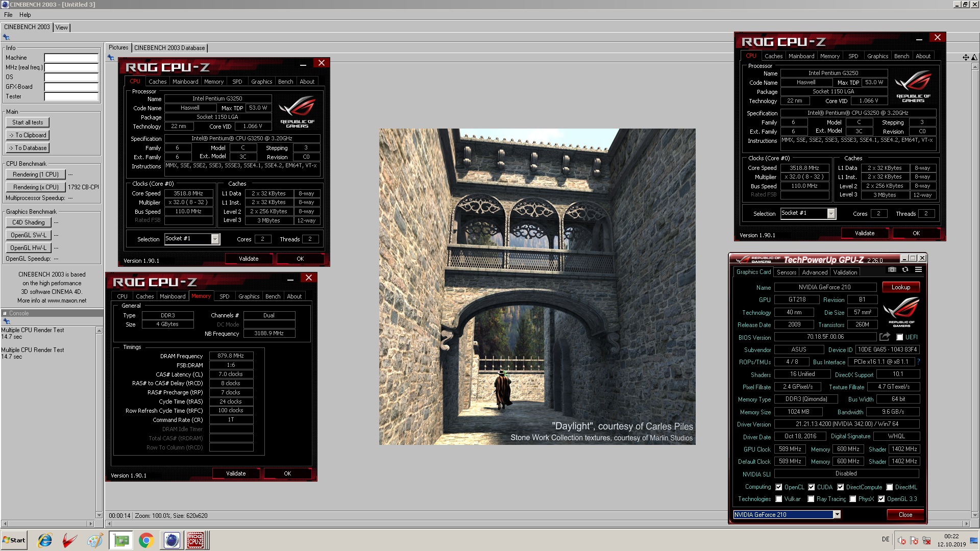Click the Console vertical scrollbar track
This screenshot has width=980, height=551.
point(99,422)
